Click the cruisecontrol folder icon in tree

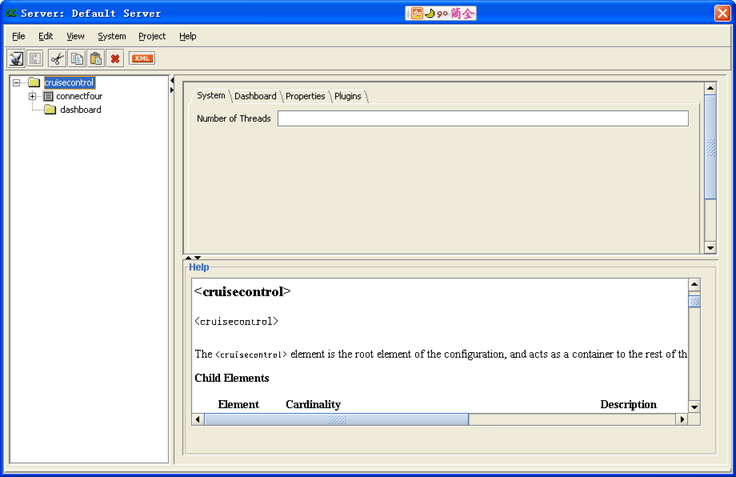pos(34,83)
